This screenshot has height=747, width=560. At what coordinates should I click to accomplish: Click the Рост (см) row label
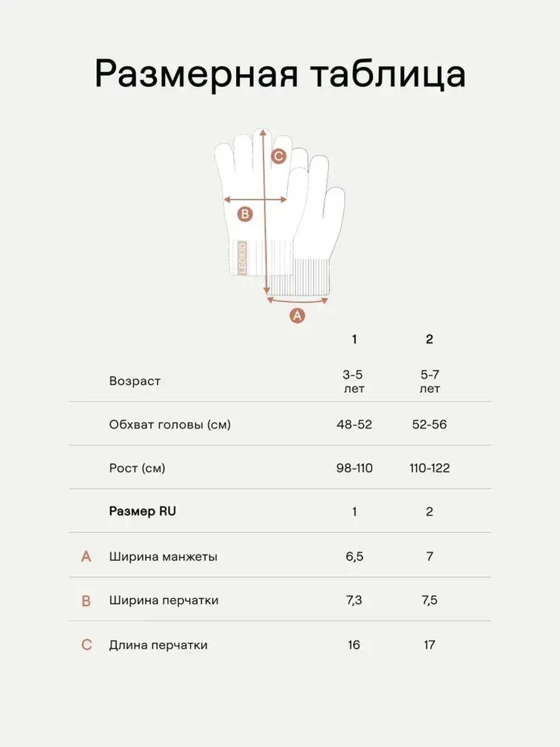tap(137, 468)
